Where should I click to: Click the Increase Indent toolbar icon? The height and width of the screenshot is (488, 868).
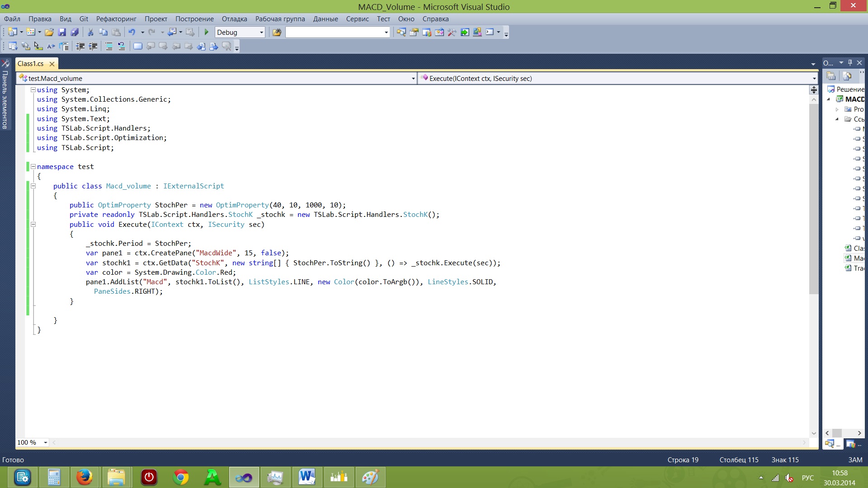(93, 46)
